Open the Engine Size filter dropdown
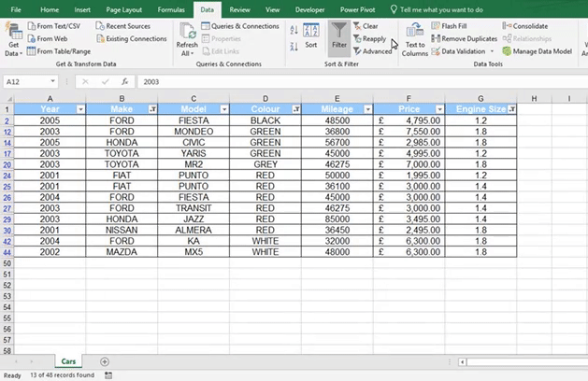588x381 pixels. coord(510,109)
